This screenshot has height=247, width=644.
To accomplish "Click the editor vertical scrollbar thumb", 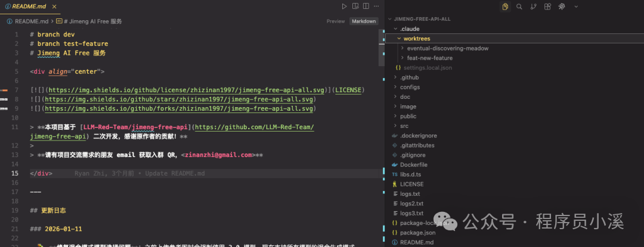I will pyautogui.click(x=381, y=48).
